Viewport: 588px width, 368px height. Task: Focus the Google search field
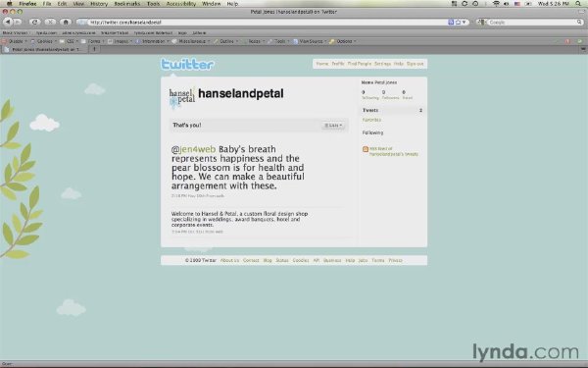click(x=531, y=23)
